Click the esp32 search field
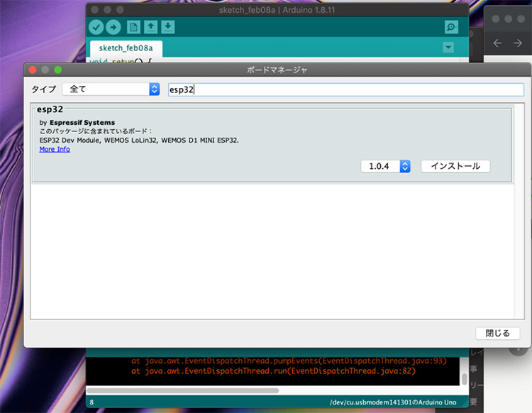532x413 pixels. (x=346, y=89)
